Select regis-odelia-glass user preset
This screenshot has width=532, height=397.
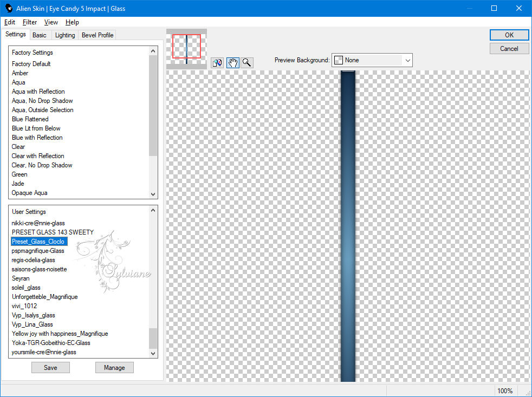[33, 260]
